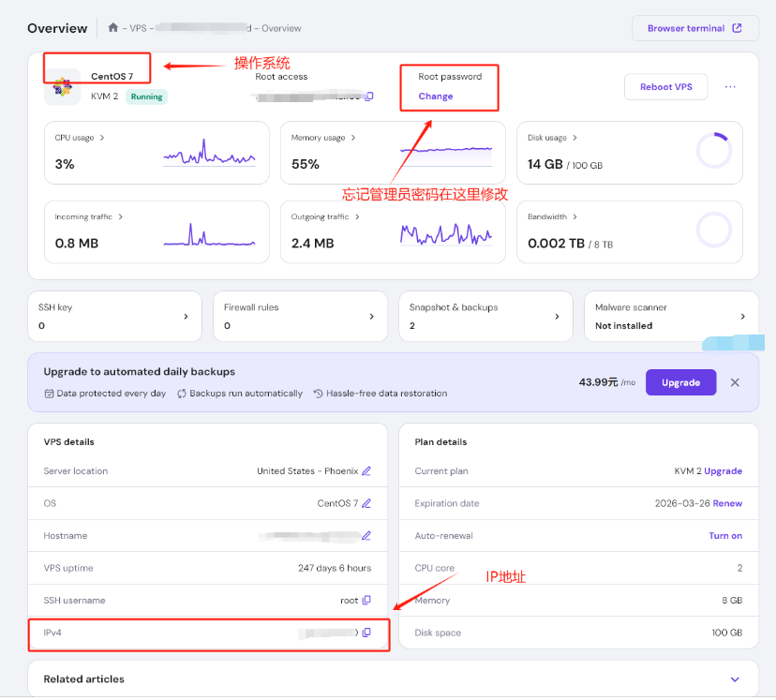Viewport: 776px width, 700px height.
Task: Open the Malware scanner panel
Action: pyautogui.click(x=671, y=317)
